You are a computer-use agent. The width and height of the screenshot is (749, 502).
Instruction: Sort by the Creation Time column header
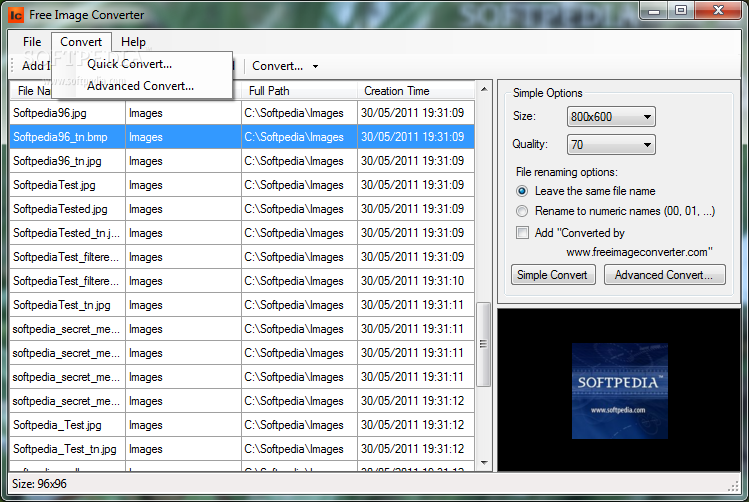(416, 91)
